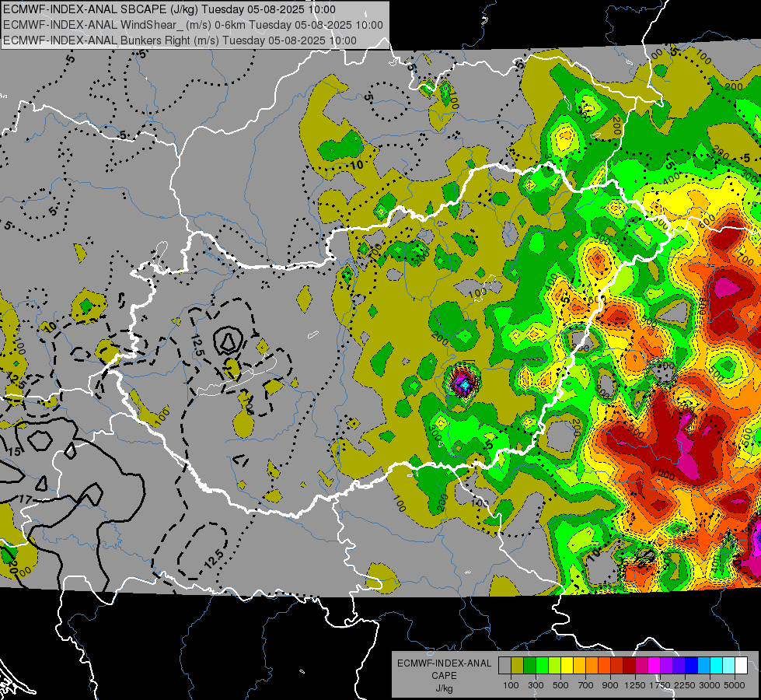761x700 pixels.
Task: Select the pure yellow legend swatch after 500
Action: click(x=567, y=666)
